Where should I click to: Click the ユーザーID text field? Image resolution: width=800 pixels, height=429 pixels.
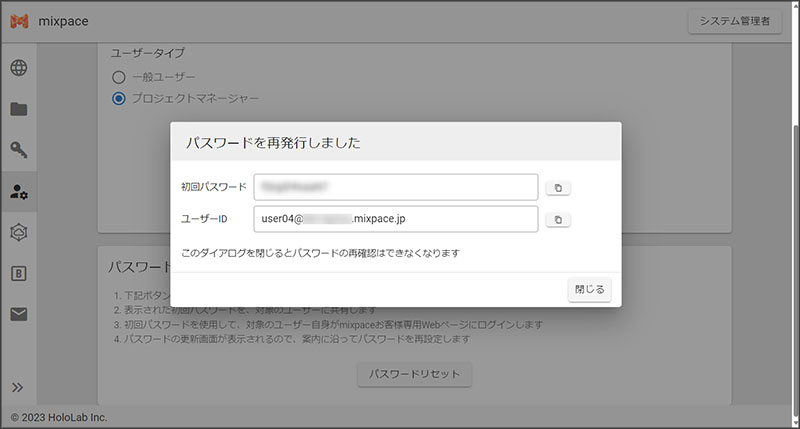[x=395, y=219]
